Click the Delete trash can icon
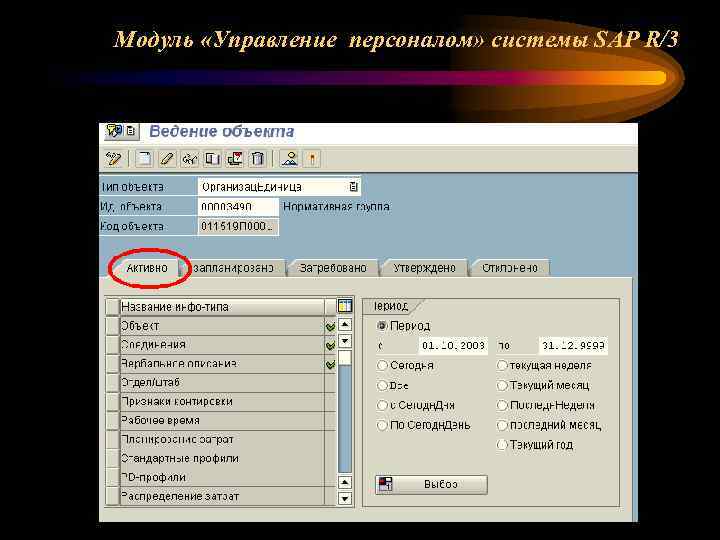Viewport: 720px width, 540px height. pos(258,159)
